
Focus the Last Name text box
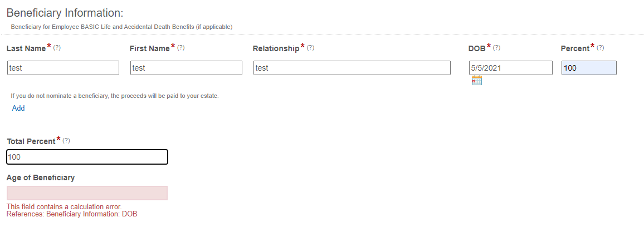(x=64, y=68)
